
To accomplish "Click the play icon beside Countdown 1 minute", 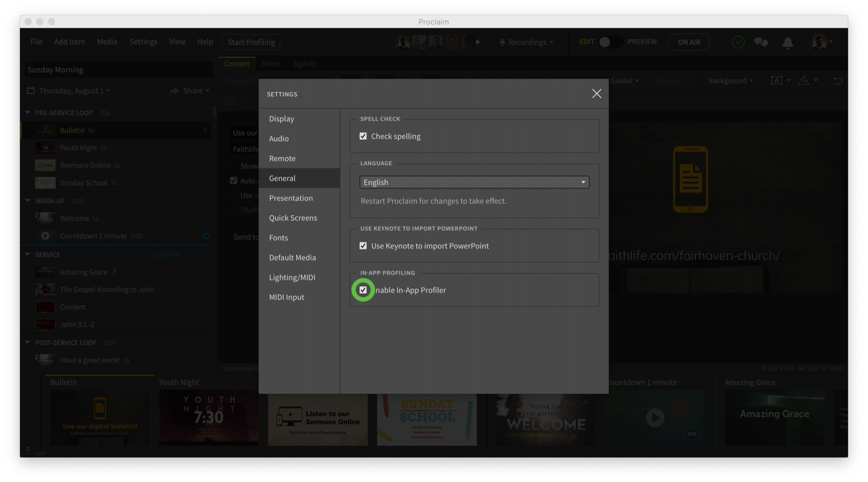I will click(45, 236).
